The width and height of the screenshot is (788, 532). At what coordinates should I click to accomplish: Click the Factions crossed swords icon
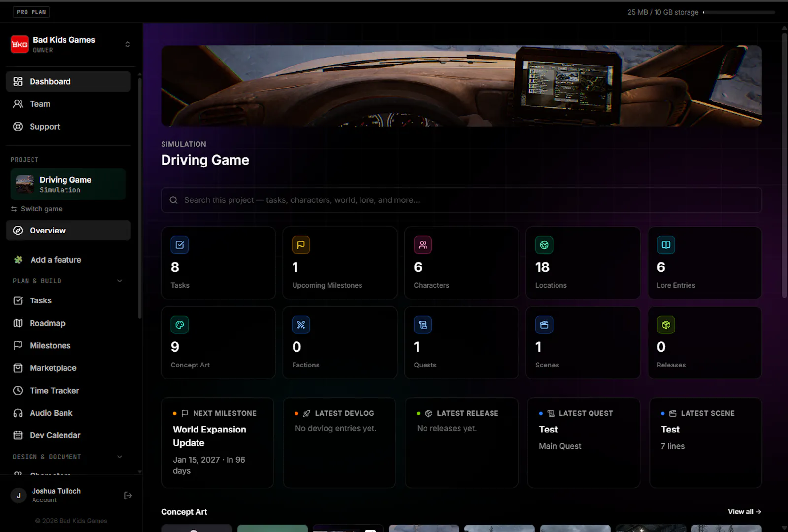click(x=301, y=325)
